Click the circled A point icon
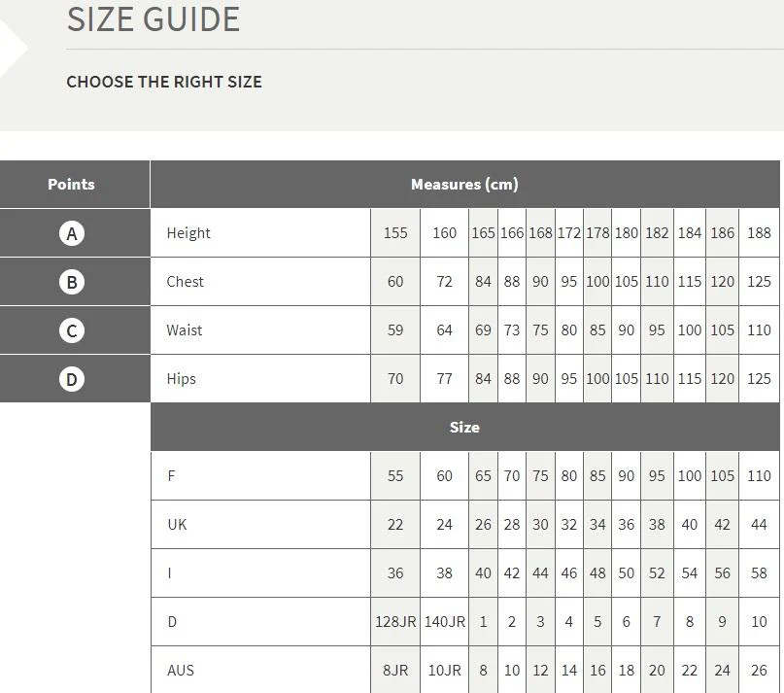The width and height of the screenshot is (784, 693). (72, 233)
